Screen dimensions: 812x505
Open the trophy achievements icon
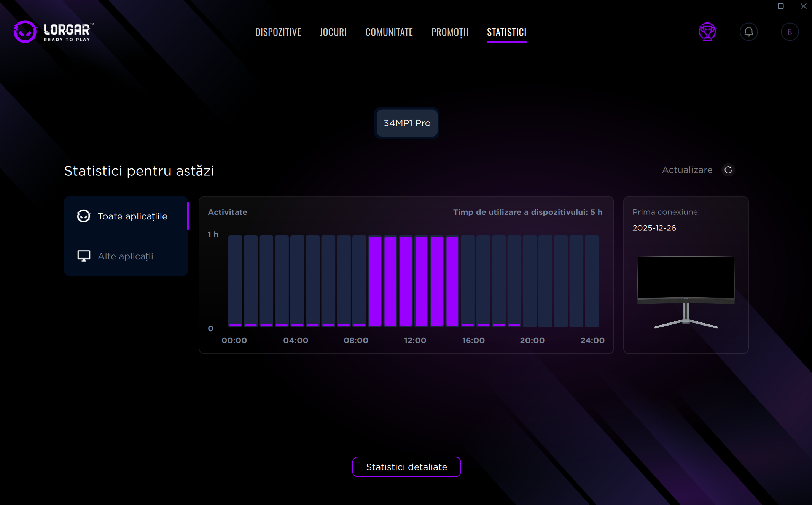707,32
